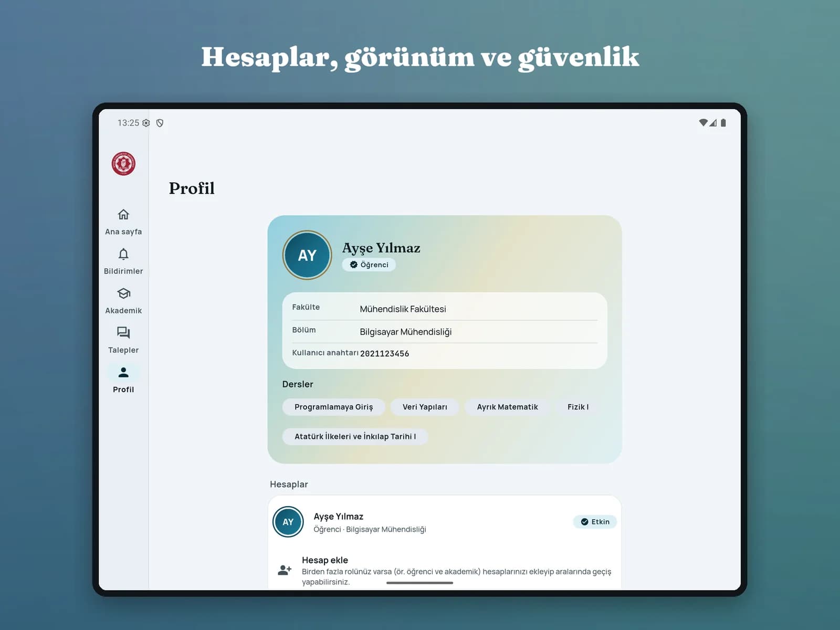Click the Etkin status badge
840x630 pixels.
tap(595, 522)
